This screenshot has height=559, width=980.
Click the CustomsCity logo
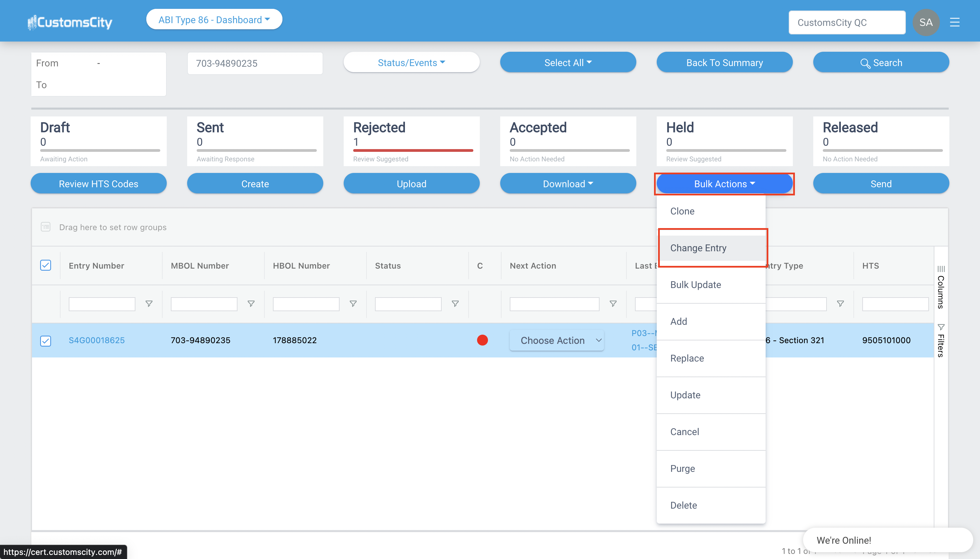(x=70, y=22)
